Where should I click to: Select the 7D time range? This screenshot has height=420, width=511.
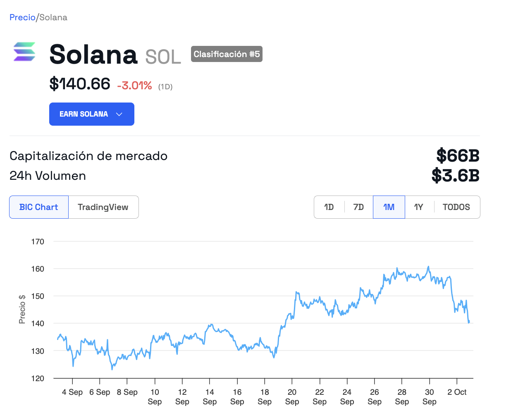point(358,207)
